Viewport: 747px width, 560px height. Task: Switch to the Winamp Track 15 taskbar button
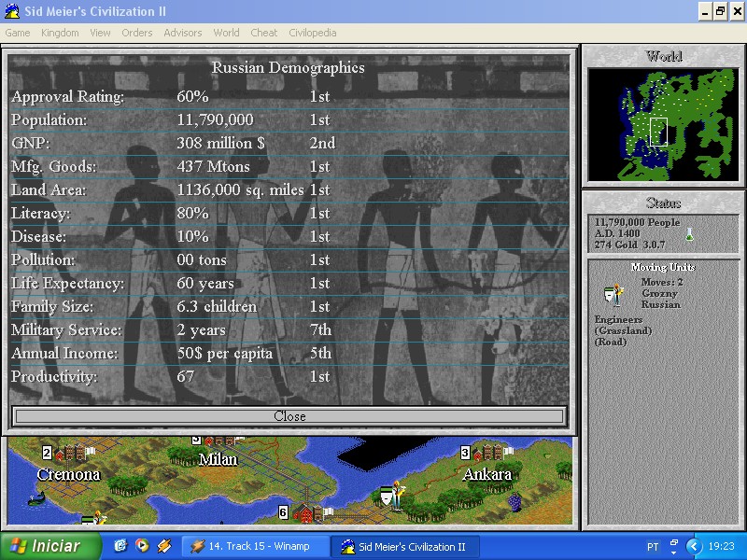255,546
